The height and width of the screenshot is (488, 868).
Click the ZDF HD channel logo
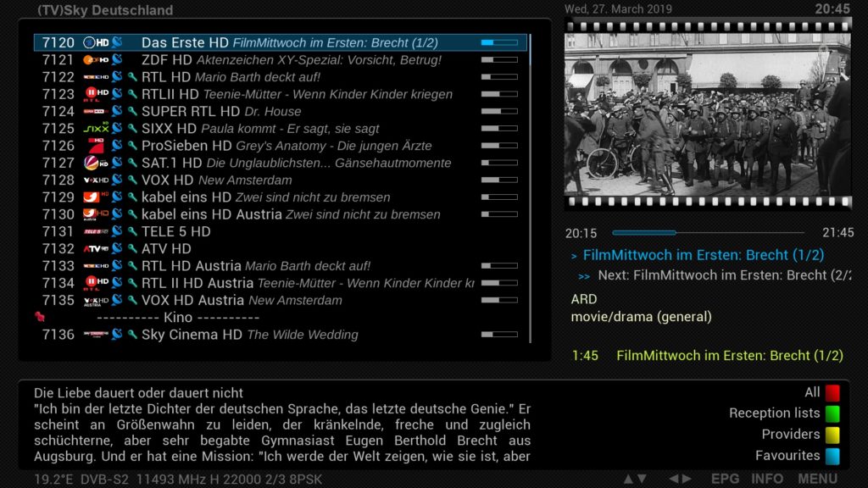point(96,60)
